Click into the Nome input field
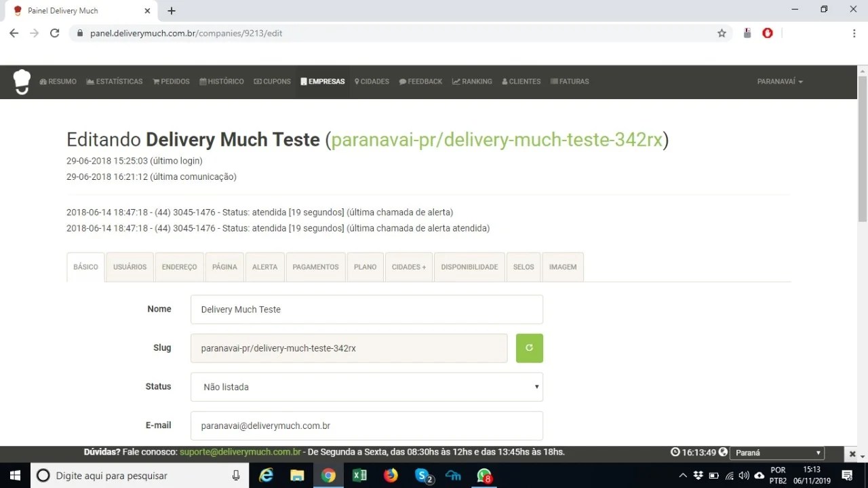The image size is (868, 488). (367, 309)
